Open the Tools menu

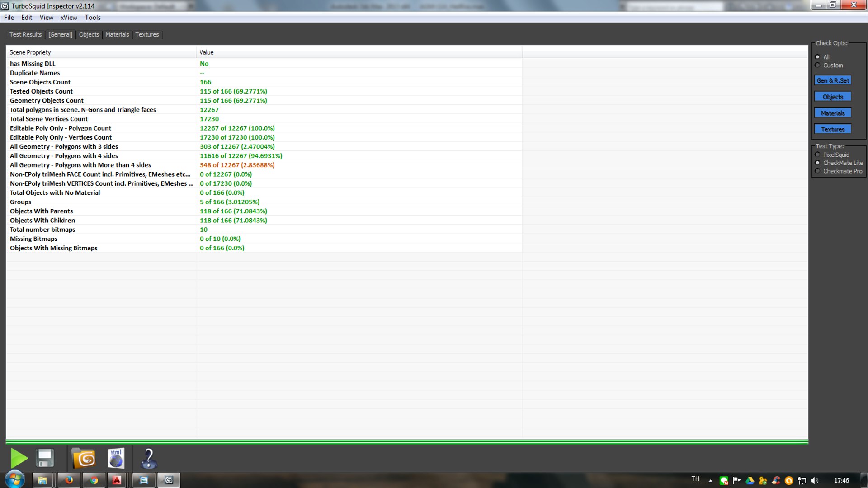click(93, 18)
